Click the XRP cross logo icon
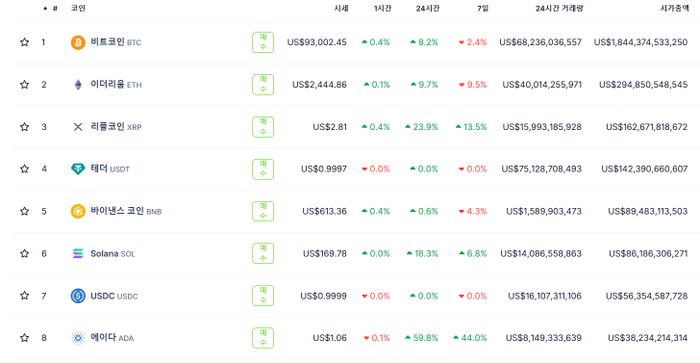This screenshot has width=700, height=363. (x=78, y=127)
